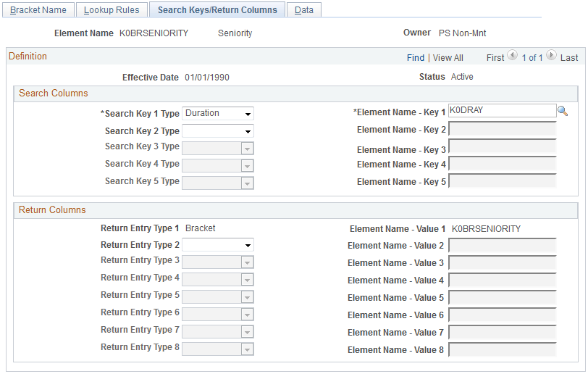The width and height of the screenshot is (588, 374).
Task: Click the K0BRSENIORITY element name at top
Action: click(x=154, y=33)
